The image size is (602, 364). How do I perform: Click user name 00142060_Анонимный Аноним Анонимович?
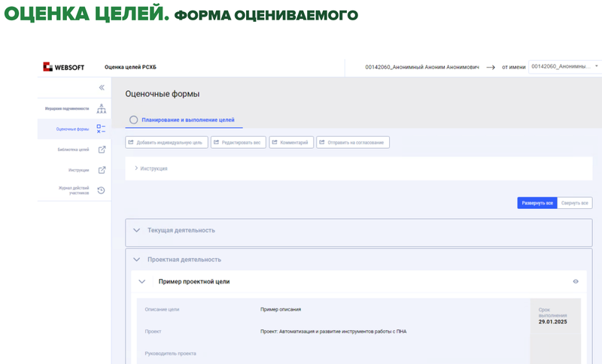tap(422, 67)
